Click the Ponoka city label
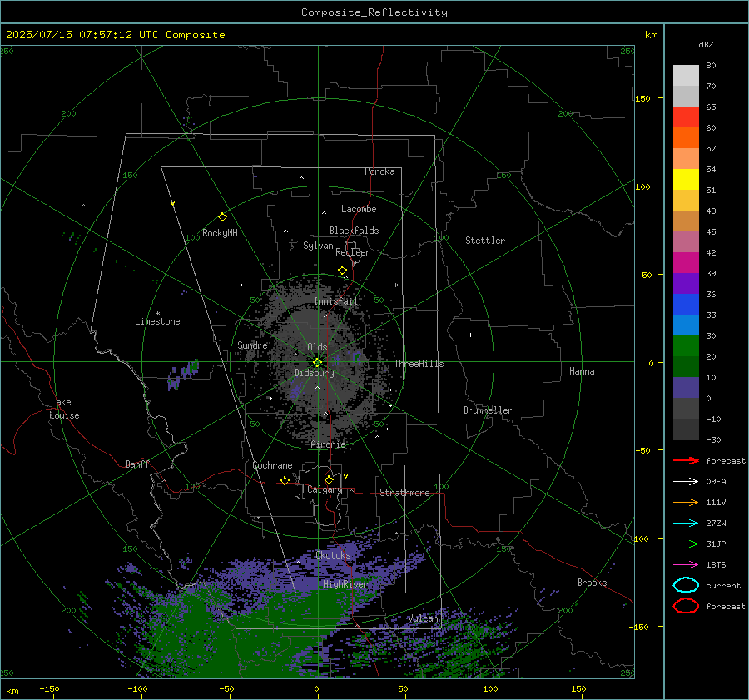749x700 pixels. coord(379,171)
